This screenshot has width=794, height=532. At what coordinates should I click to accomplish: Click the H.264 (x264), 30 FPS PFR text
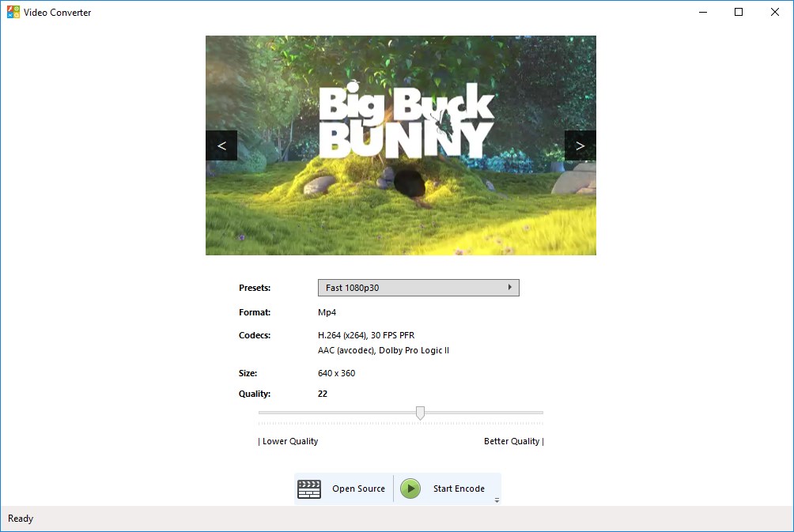[x=366, y=335]
